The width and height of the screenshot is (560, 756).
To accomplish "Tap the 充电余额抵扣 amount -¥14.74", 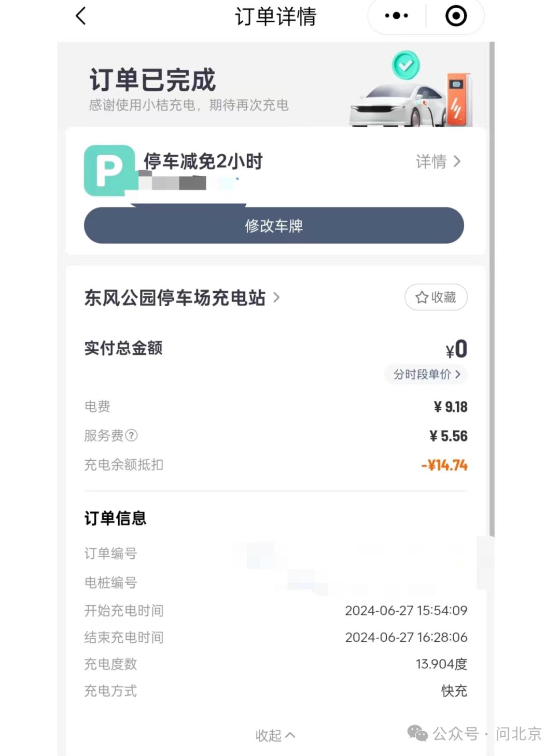I will (x=444, y=465).
